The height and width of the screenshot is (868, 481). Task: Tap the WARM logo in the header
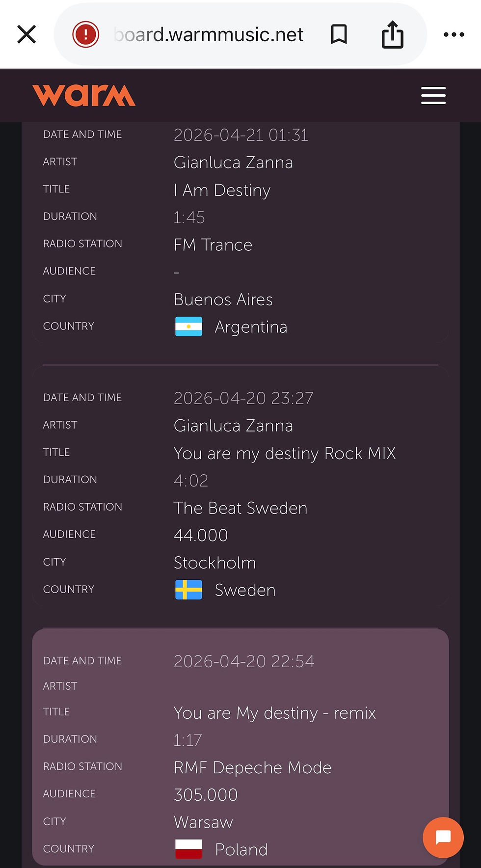(84, 95)
